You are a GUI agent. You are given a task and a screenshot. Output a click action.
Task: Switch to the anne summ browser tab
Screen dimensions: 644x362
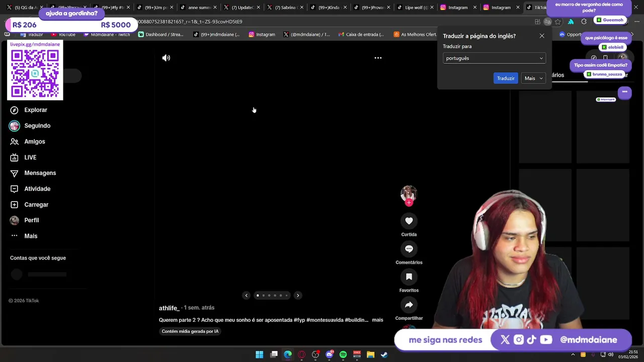coord(199,8)
